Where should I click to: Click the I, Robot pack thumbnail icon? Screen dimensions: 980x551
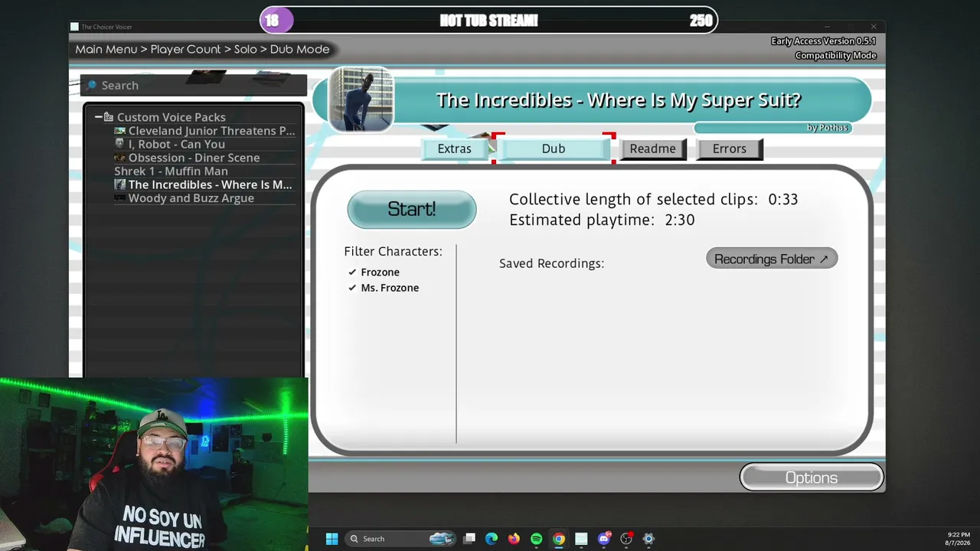coord(119,144)
